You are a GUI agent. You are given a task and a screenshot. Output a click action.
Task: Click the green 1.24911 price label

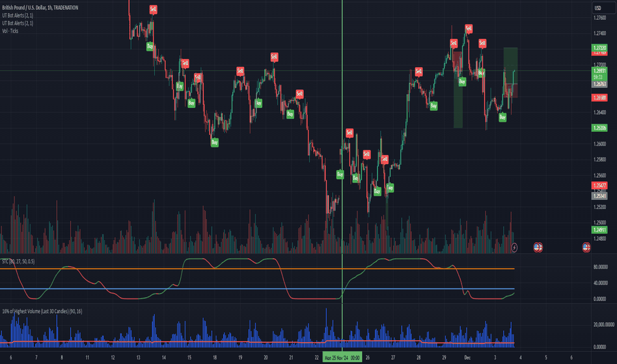pos(600,230)
